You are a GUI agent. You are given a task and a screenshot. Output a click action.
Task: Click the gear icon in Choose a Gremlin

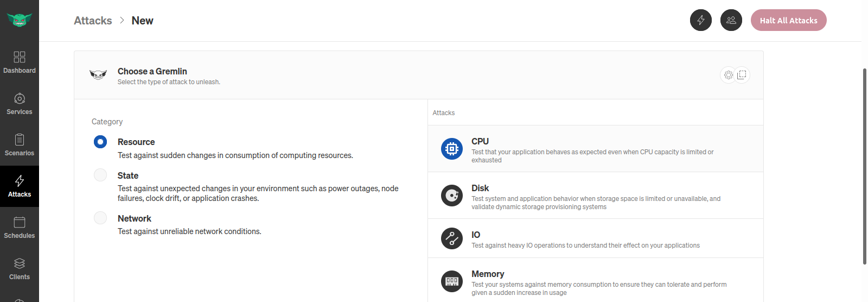point(729,75)
